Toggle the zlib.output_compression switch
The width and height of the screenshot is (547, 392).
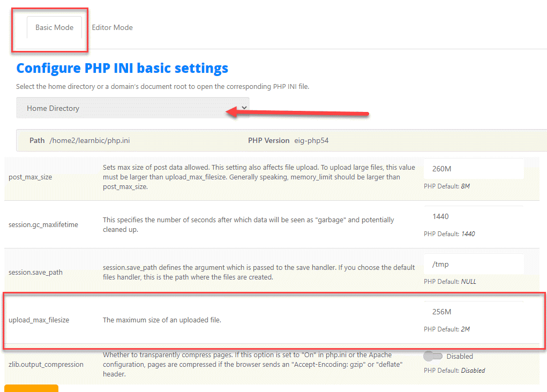pyautogui.click(x=433, y=356)
